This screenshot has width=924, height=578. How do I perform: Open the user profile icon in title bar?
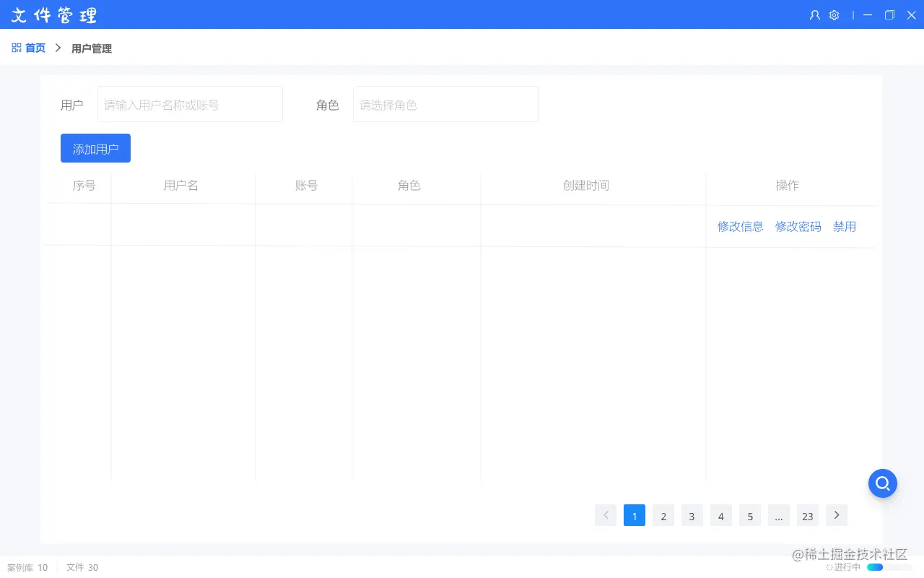click(x=814, y=14)
